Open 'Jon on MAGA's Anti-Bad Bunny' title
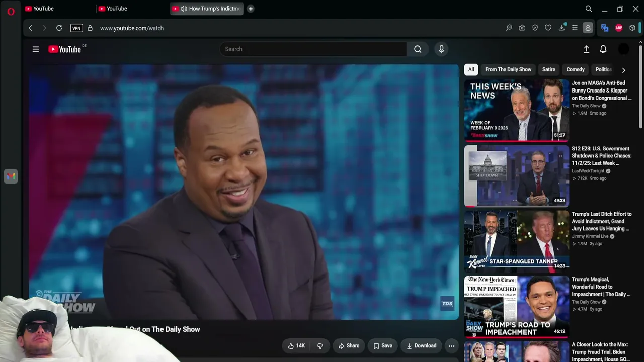This screenshot has height=362, width=644. pyautogui.click(x=602, y=90)
